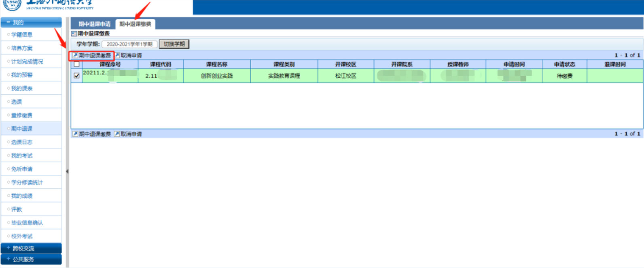Open 我的成绩 in the sidebar

click(22, 196)
